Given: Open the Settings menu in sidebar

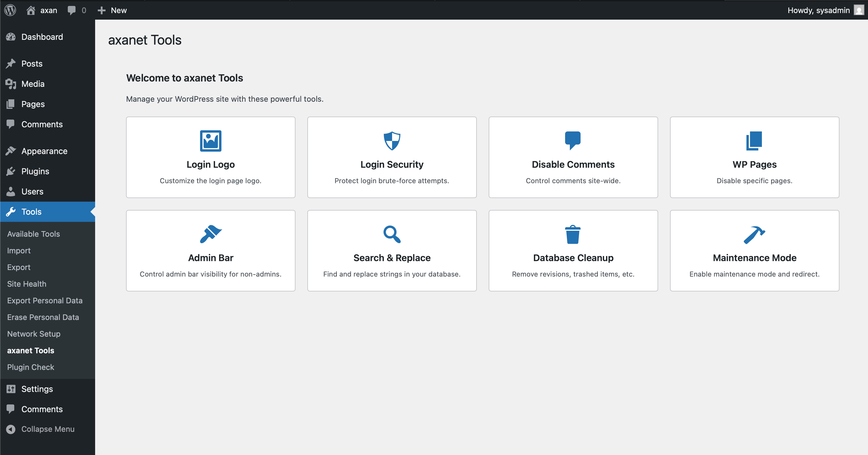Looking at the screenshot, I should click(37, 389).
